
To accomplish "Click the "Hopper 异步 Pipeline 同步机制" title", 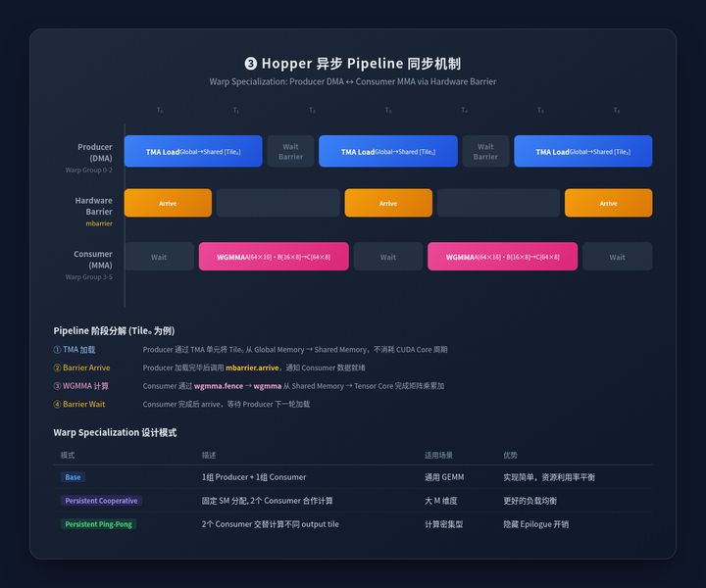I will point(353,64).
